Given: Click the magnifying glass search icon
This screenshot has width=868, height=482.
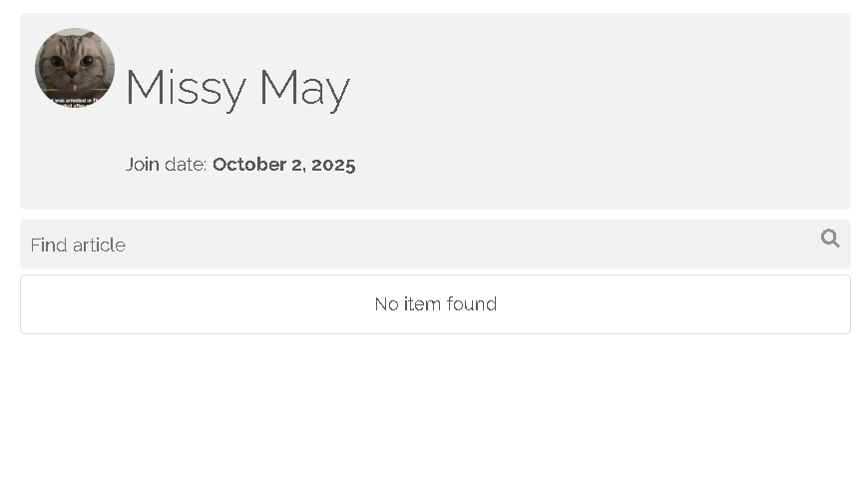Looking at the screenshot, I should point(829,239).
